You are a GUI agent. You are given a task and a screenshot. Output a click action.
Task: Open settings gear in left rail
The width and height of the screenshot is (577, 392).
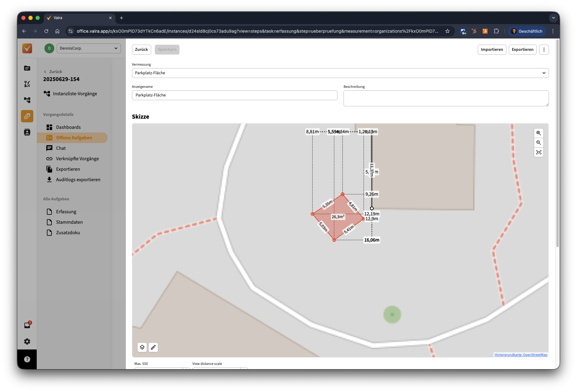[x=27, y=341]
